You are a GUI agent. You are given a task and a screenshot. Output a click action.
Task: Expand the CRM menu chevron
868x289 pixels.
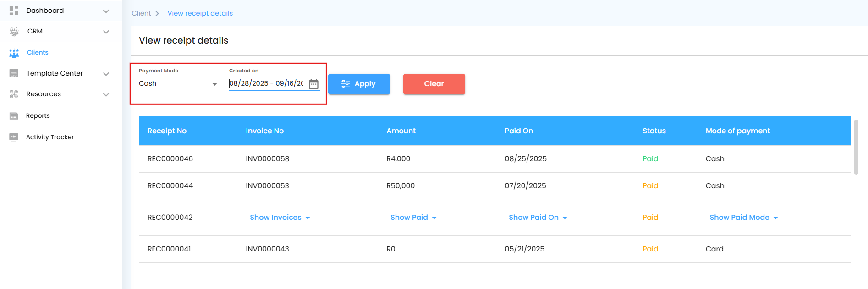(106, 32)
